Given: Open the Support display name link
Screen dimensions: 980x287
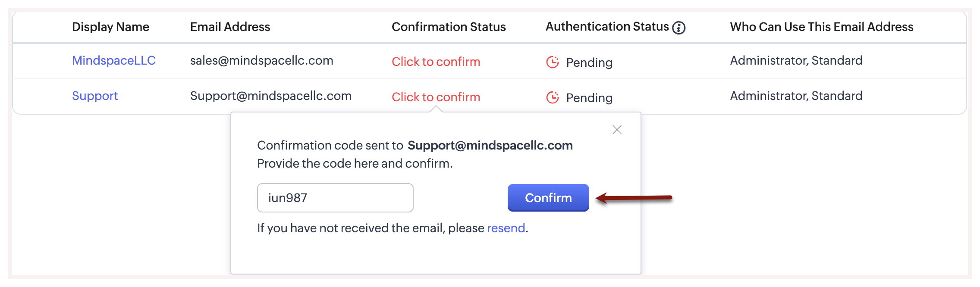Looking at the screenshot, I should pyautogui.click(x=94, y=96).
